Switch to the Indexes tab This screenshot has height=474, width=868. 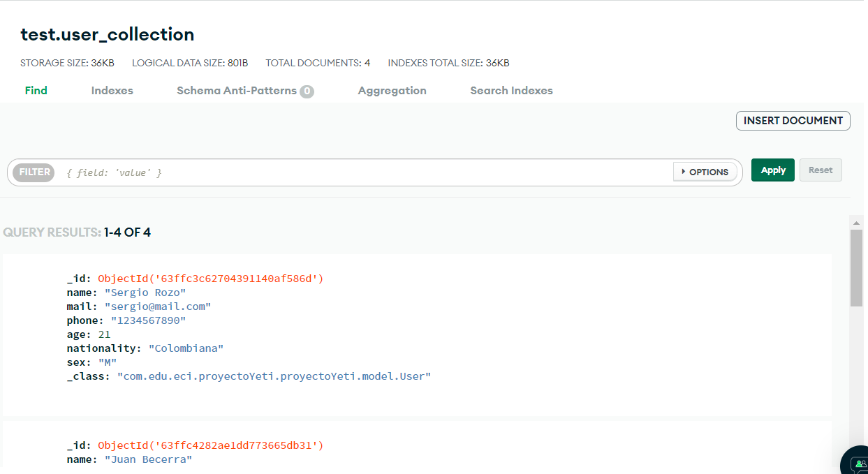112,90
